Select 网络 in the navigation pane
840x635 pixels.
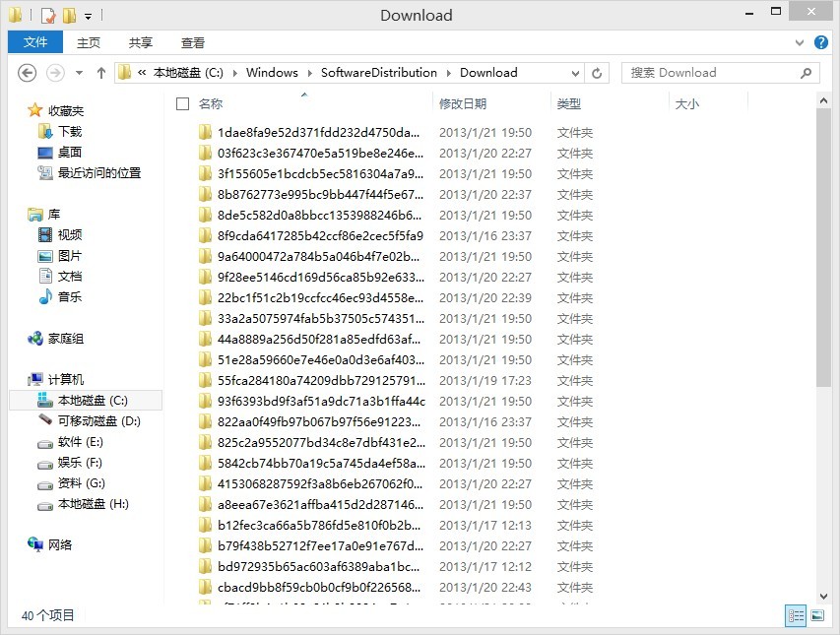tap(59, 545)
